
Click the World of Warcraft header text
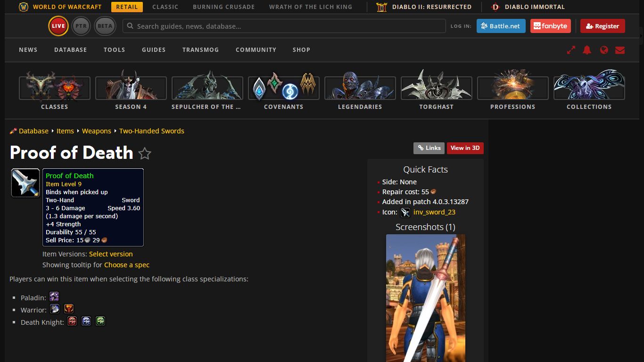click(x=67, y=7)
